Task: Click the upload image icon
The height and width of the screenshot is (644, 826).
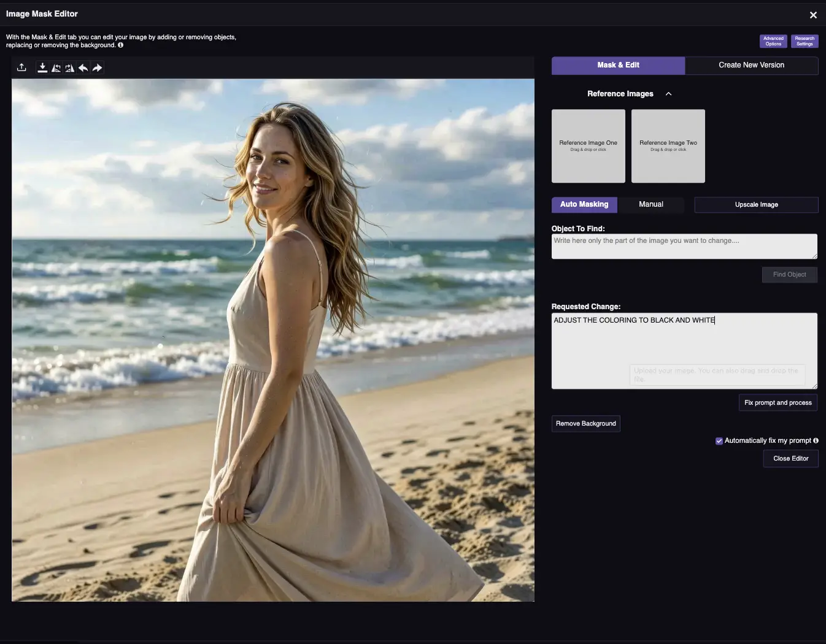Action: point(21,67)
